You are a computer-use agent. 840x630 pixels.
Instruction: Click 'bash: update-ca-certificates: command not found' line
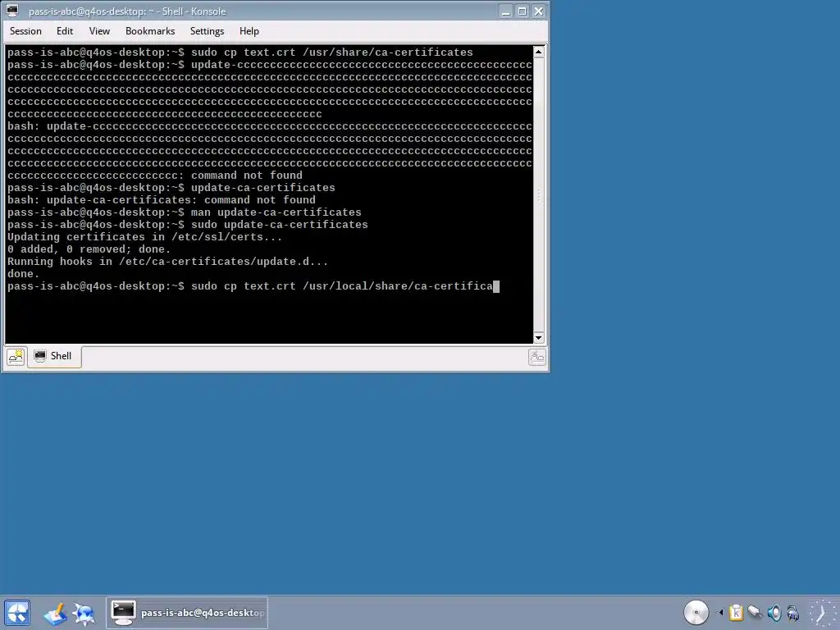[162, 200]
